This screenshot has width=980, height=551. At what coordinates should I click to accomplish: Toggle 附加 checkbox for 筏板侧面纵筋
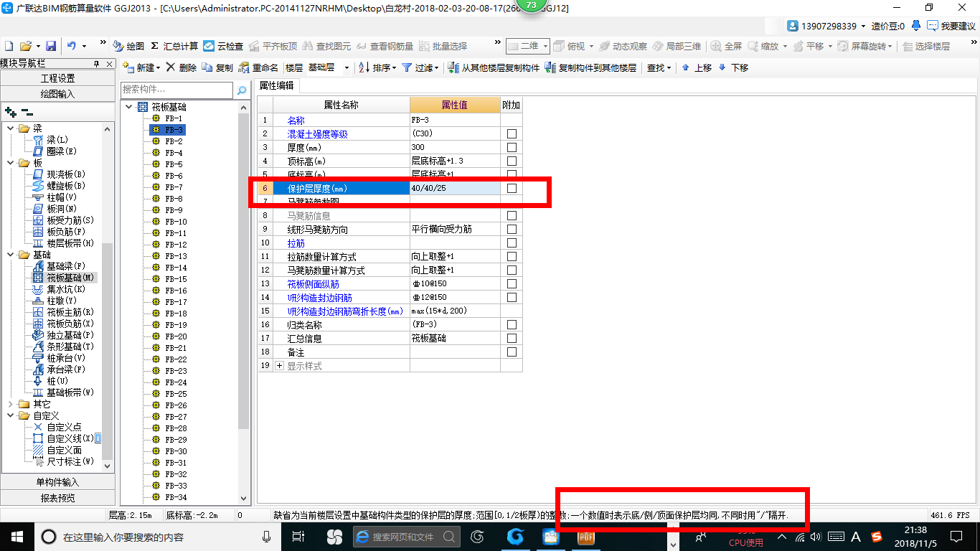tap(512, 283)
